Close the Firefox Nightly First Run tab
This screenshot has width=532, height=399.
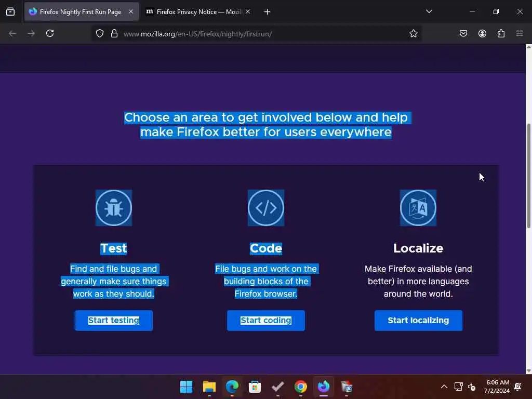click(131, 12)
